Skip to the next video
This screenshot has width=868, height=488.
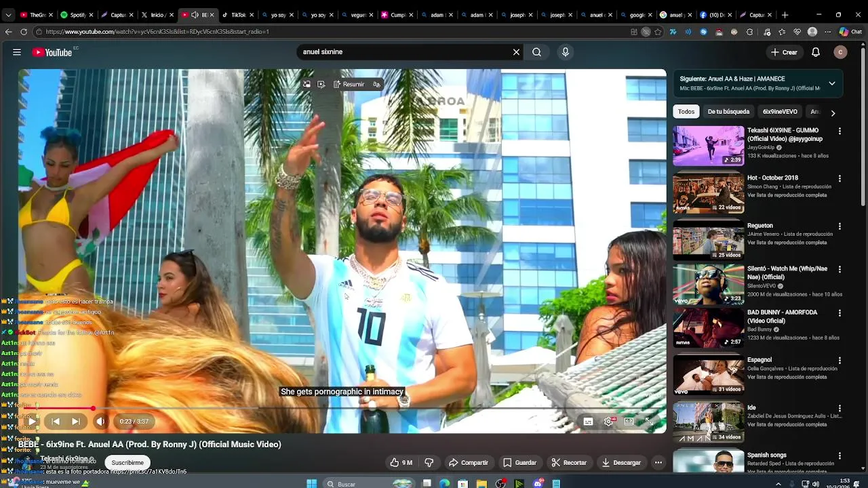click(76, 422)
